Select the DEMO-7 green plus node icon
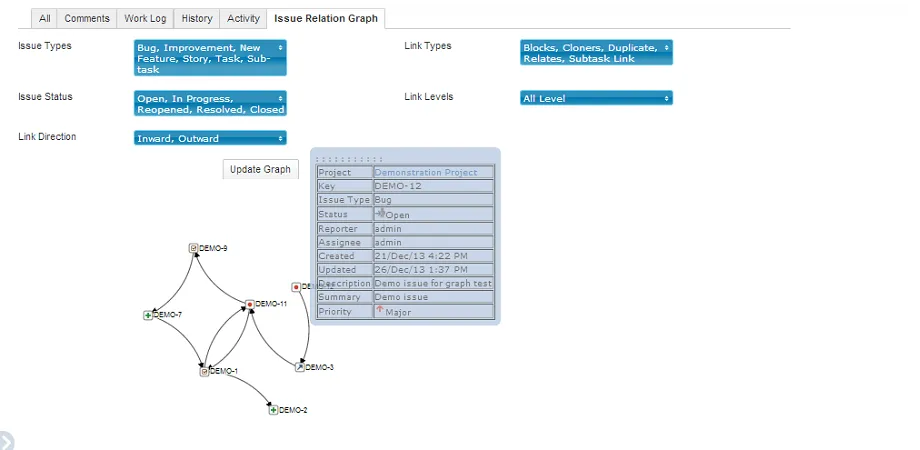Viewport: 920px width, 450px height. coord(148,316)
